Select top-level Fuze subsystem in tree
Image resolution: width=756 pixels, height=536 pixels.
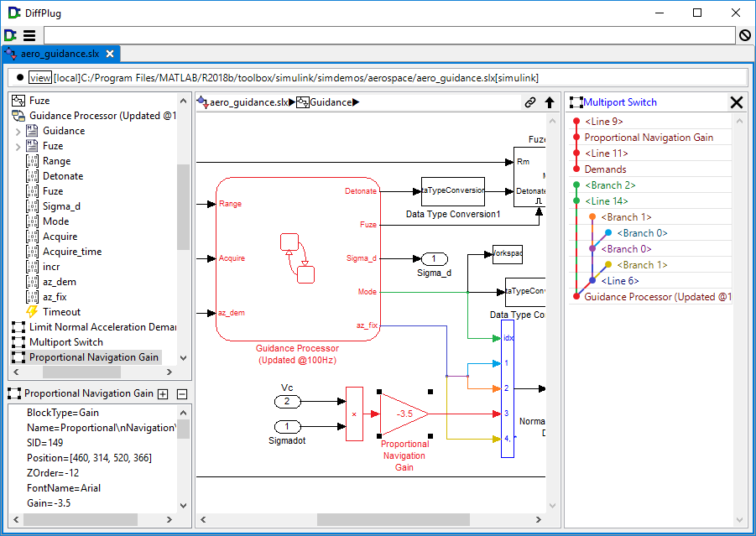(39, 101)
